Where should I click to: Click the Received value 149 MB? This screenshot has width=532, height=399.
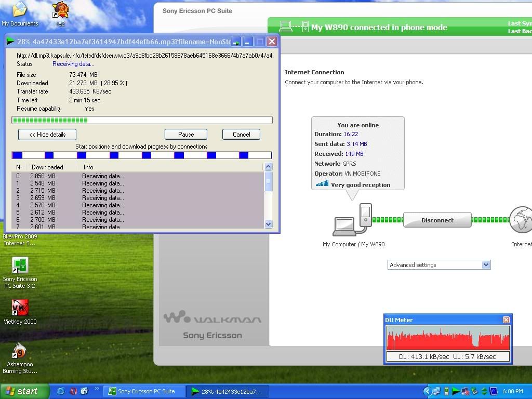coord(354,154)
